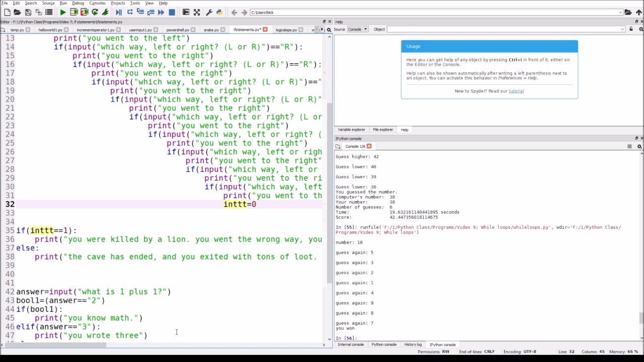Stop debugging blue square icon
The height and width of the screenshot is (362, 644).
point(172,12)
